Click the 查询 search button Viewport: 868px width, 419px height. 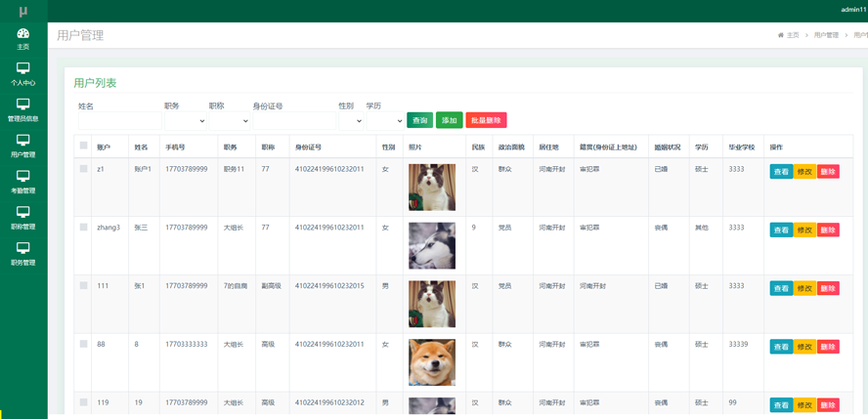[x=419, y=120]
